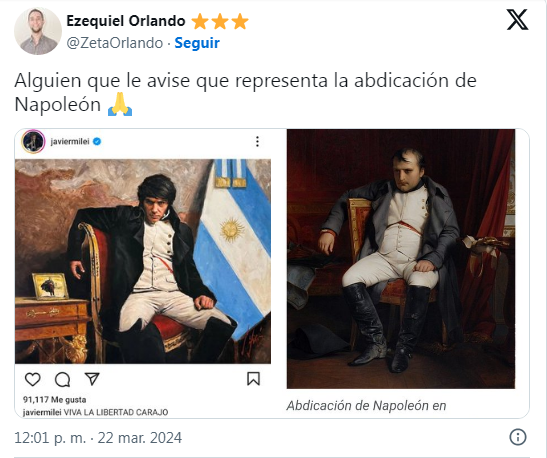Image resolution: width=547 pixels, height=458 pixels.
Task: Click the 91,117 Me gusta count
Action: click(54, 400)
